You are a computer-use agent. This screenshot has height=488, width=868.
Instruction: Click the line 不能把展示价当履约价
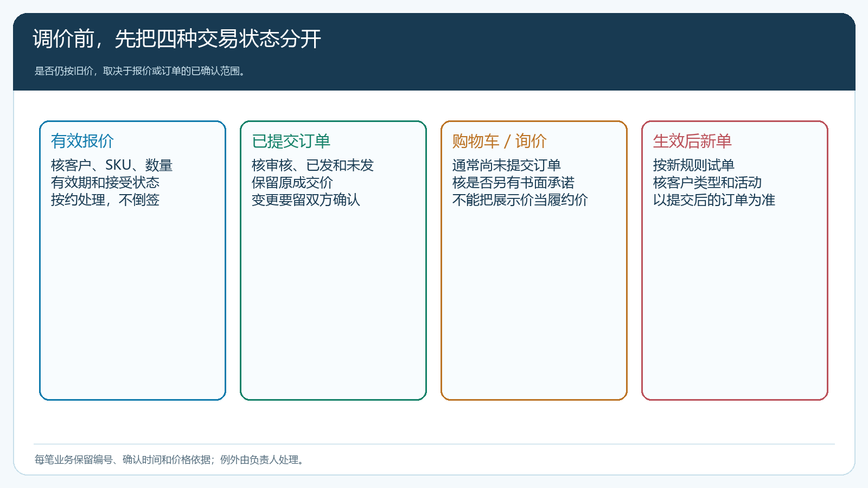(x=520, y=200)
